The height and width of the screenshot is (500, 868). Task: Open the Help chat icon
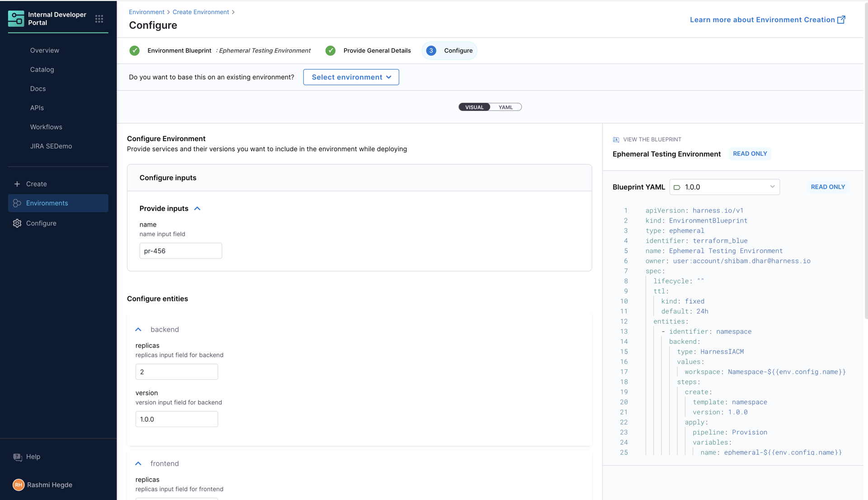point(18,457)
